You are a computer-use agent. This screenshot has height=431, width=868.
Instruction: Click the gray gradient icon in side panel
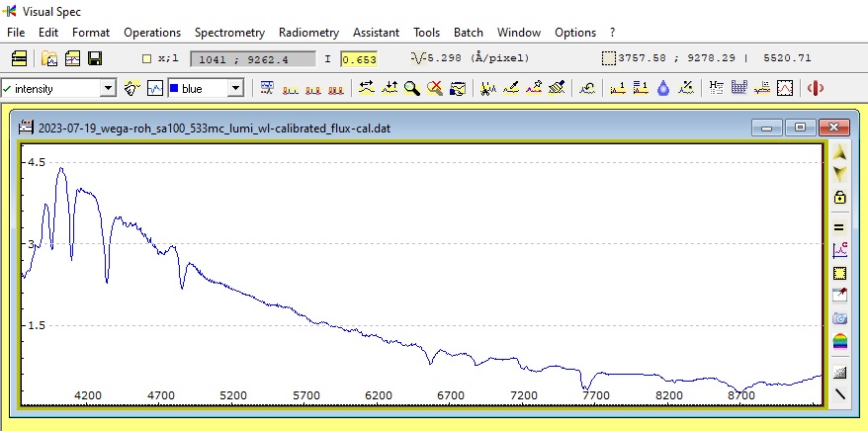coord(839,373)
